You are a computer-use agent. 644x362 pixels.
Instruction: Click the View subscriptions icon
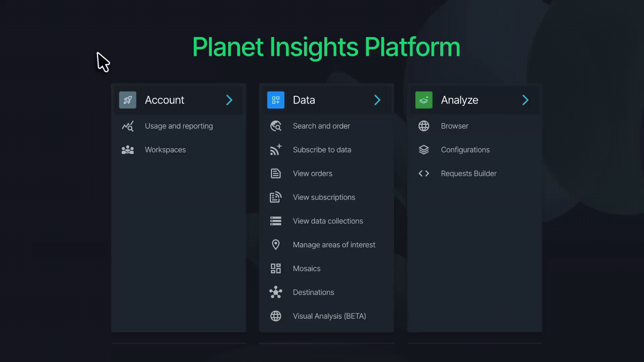click(x=276, y=197)
